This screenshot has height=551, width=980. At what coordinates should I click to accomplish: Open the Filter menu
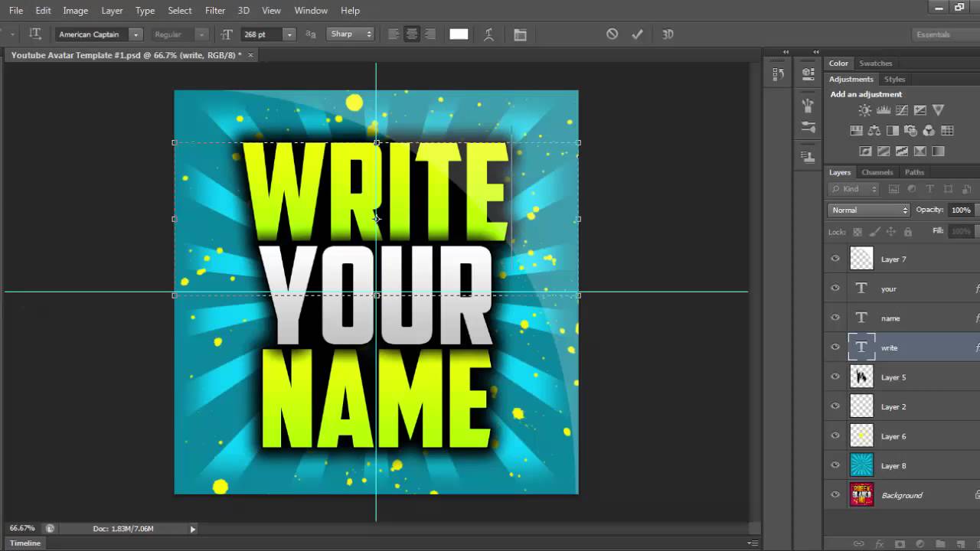214,10
